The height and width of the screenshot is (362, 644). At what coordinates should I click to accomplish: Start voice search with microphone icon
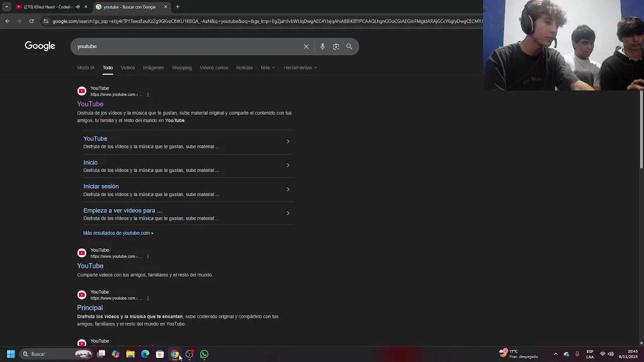(x=323, y=46)
